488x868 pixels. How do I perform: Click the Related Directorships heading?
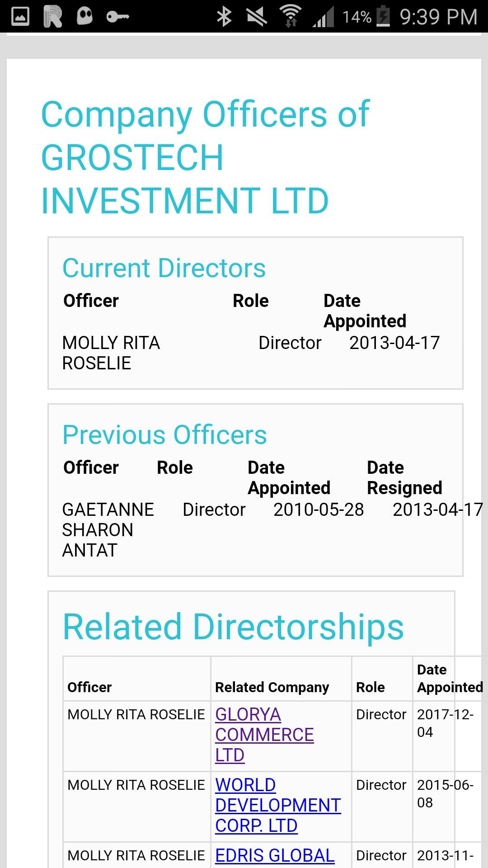click(x=233, y=627)
